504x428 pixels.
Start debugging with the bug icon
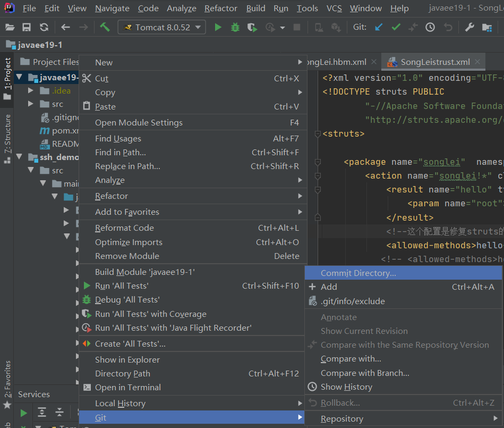[235, 27]
